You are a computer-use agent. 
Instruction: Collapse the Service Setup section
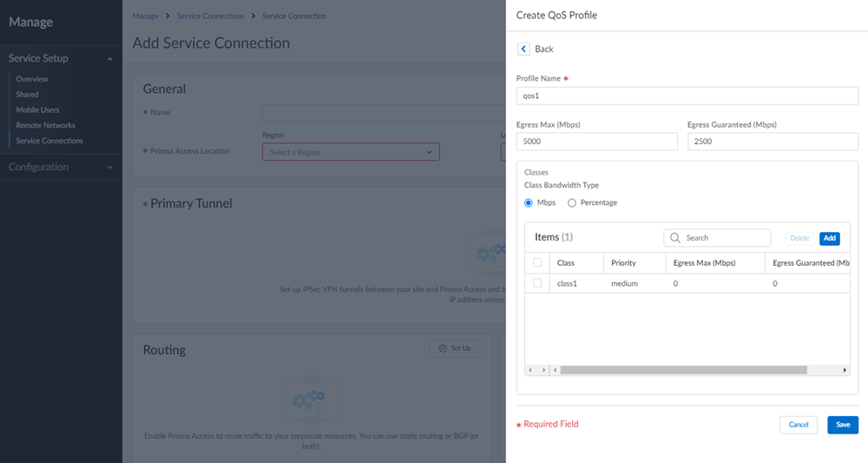tap(109, 59)
